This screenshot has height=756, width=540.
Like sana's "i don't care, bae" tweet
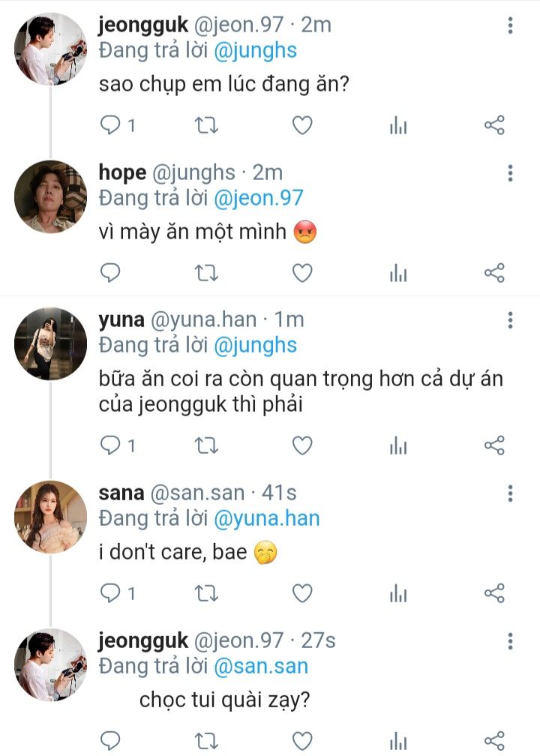[x=302, y=594]
